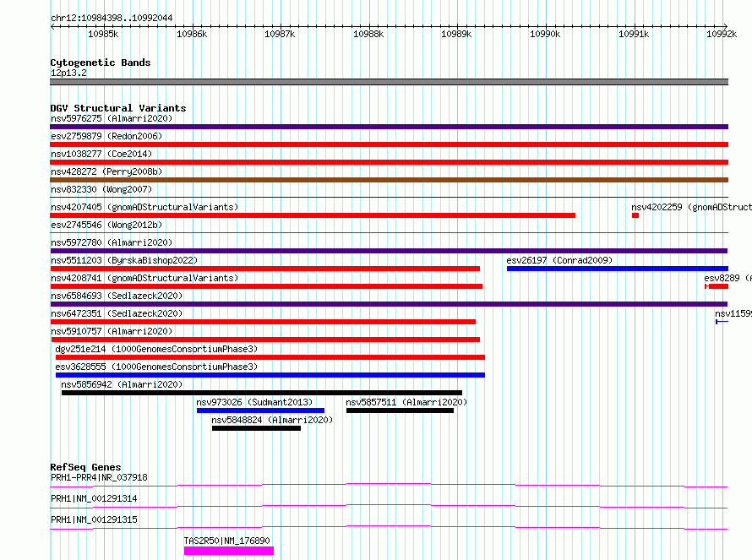Screen dimensions: 752x560
Task: Open nsv5856942 (Almarri2020) label
Action: click(x=122, y=384)
